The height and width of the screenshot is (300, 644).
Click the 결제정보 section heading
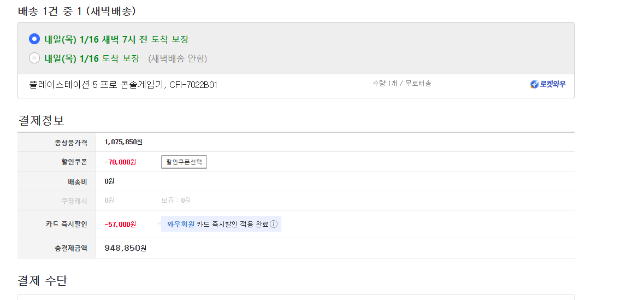[x=41, y=120]
